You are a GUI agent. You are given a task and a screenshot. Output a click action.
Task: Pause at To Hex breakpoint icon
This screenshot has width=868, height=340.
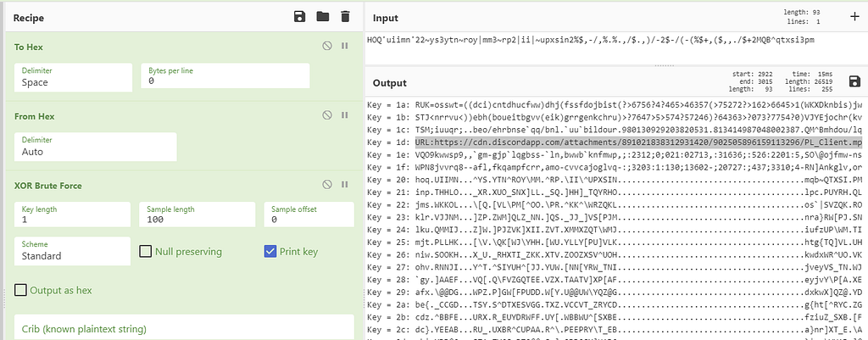(x=345, y=46)
